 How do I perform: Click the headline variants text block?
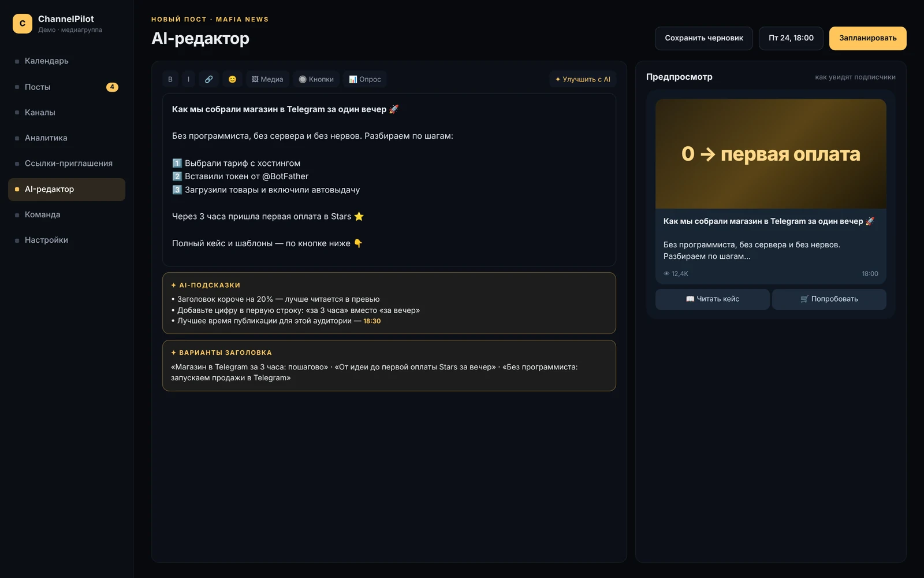coord(374,372)
